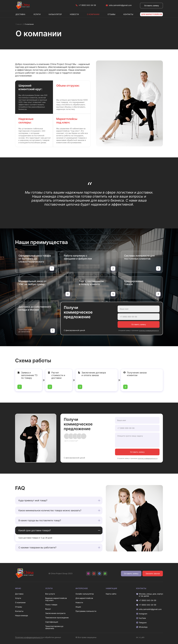Click the seated couple photo near company intro

point(129,103)
